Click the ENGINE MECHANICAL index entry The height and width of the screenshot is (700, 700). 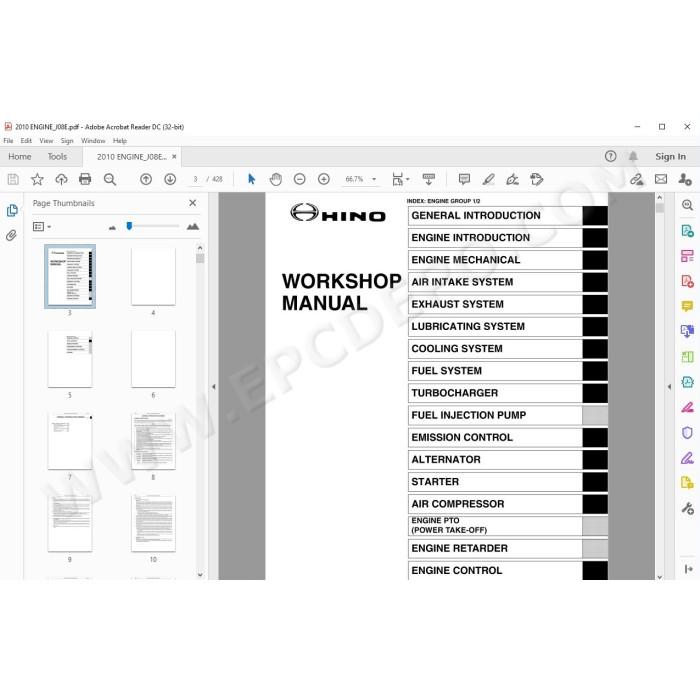[508, 260]
